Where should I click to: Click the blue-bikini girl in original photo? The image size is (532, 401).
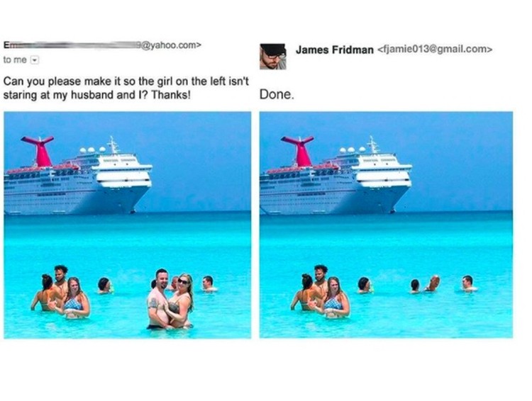77,298
